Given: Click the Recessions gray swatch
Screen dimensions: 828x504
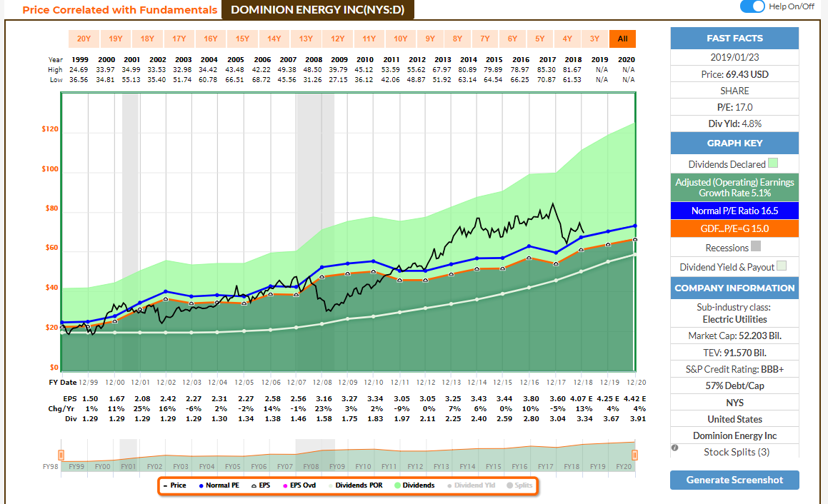Looking at the screenshot, I should (756, 246).
